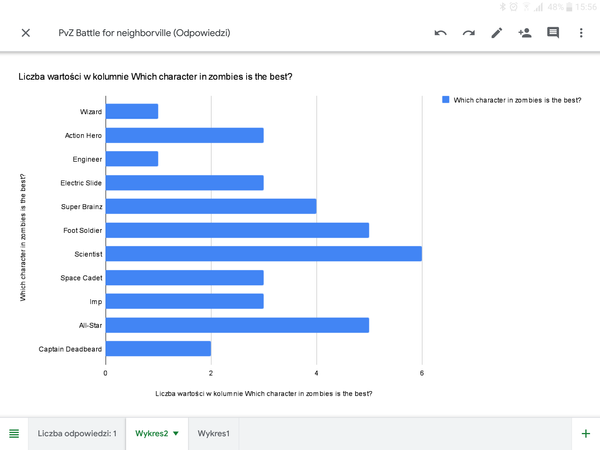Open the three-dot overflow menu

581,33
